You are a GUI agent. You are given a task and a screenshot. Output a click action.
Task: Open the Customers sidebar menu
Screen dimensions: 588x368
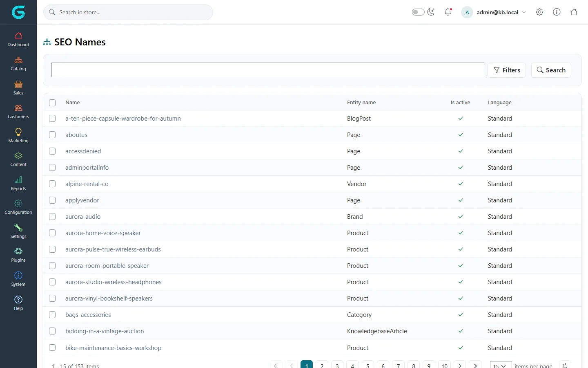click(x=18, y=112)
